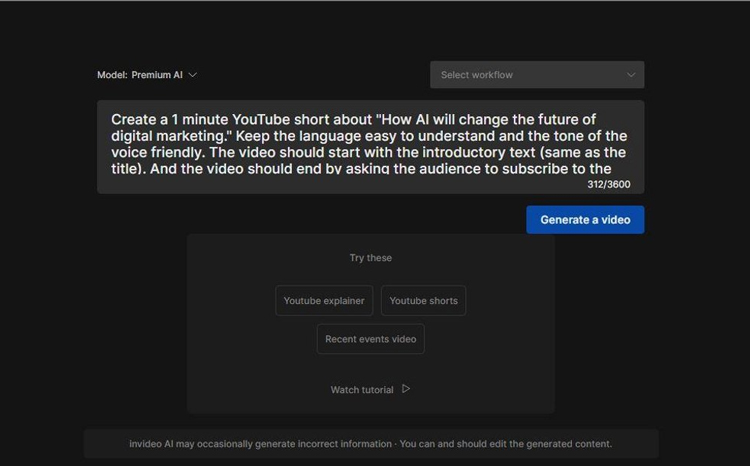This screenshot has height=466, width=750.
Task: Choose the Youtube explainer suggestion
Action: 324,301
